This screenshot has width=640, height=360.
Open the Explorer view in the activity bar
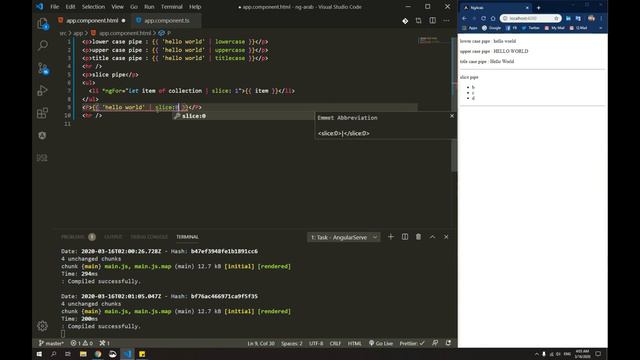click(x=42, y=24)
